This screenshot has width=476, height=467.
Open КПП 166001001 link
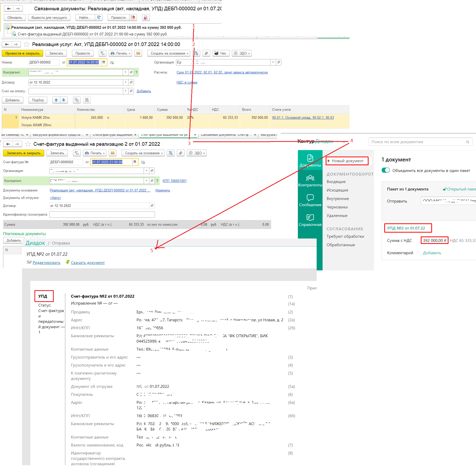pyautogui.click(x=175, y=181)
